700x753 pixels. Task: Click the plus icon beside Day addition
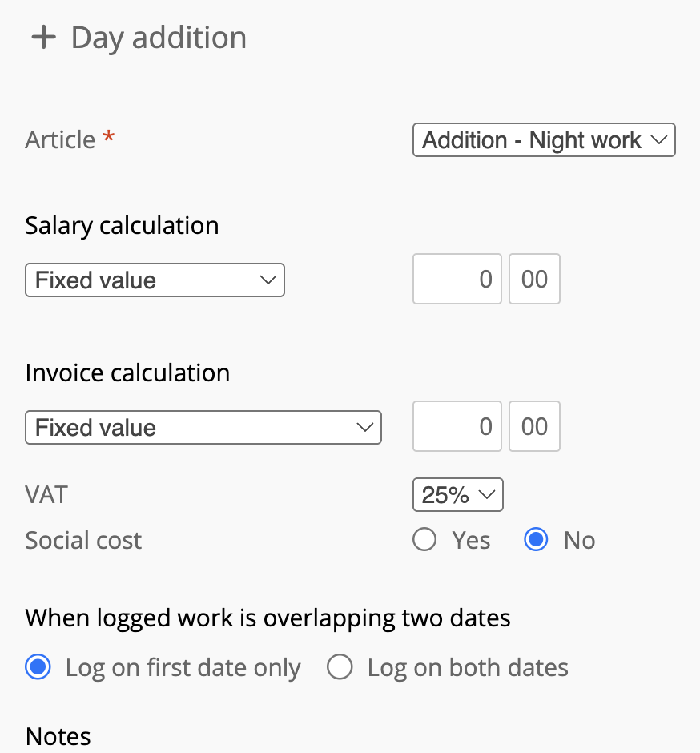(x=43, y=38)
